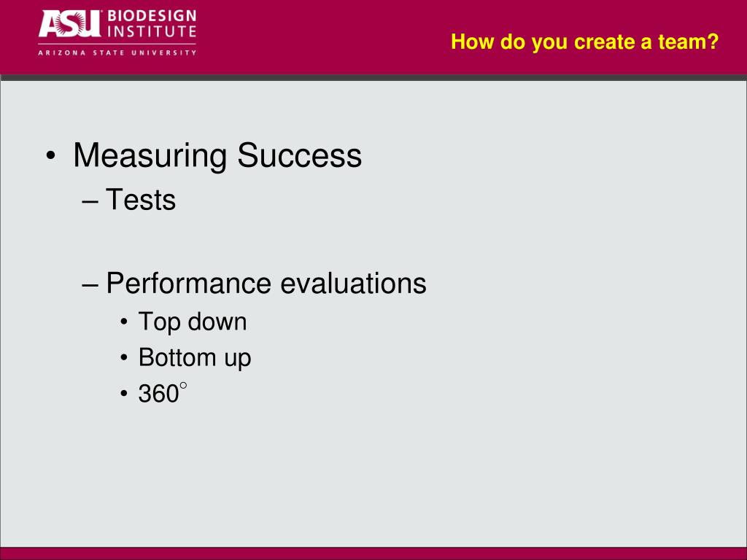Select the Bottom up bullet text
This screenshot has width=747, height=560.
(195, 358)
